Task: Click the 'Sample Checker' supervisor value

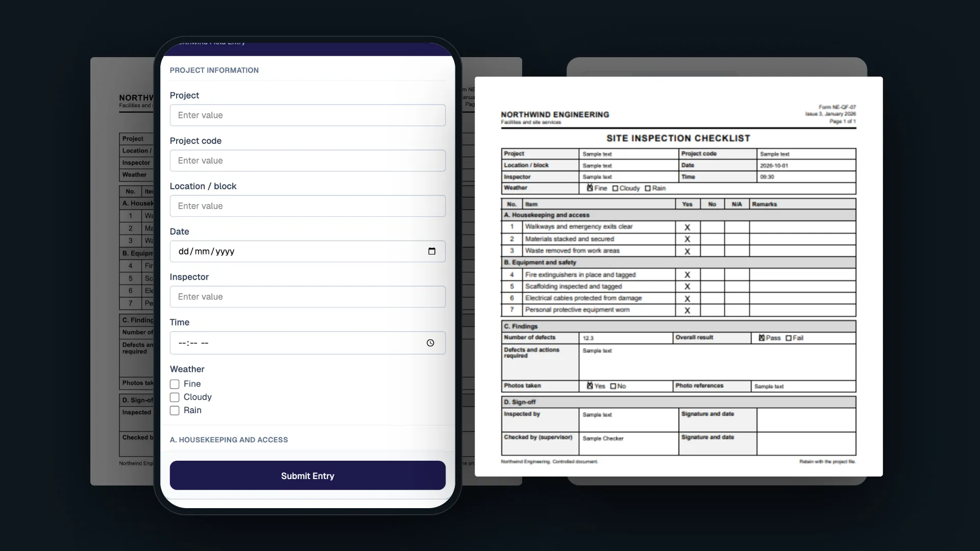Action: click(603, 438)
